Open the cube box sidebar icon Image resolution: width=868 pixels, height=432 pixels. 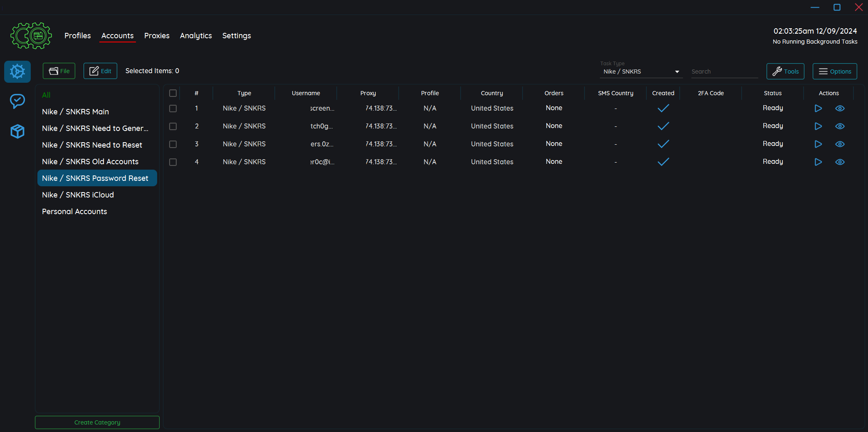(x=17, y=131)
